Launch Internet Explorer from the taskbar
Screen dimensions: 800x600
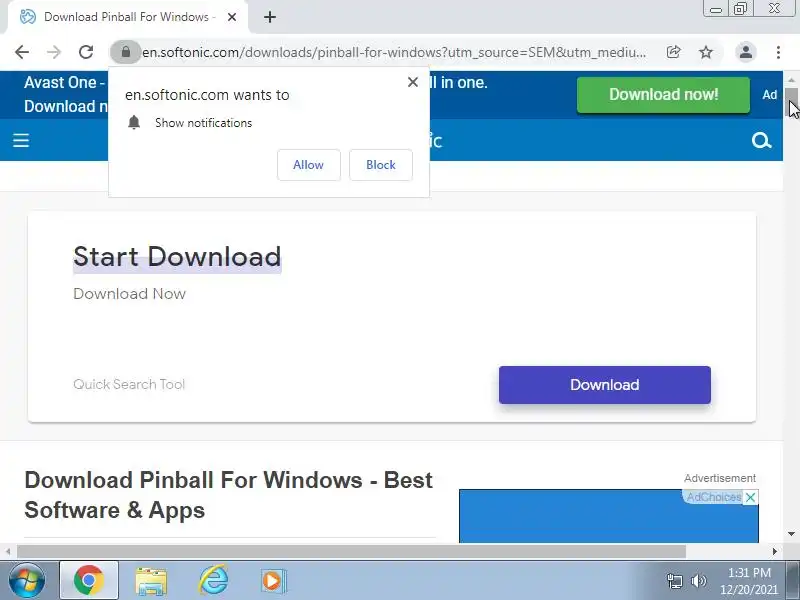pos(213,581)
